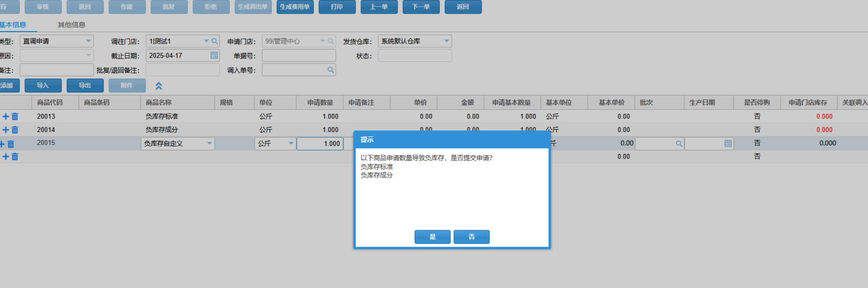This screenshot has height=288, width=868.
Task: Focus the 单据号 input field
Action: click(299, 56)
